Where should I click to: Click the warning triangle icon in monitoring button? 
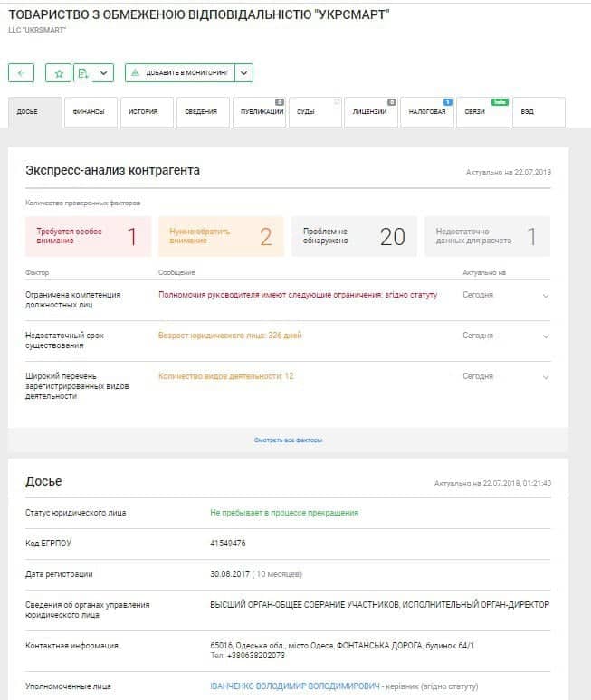click(x=136, y=72)
